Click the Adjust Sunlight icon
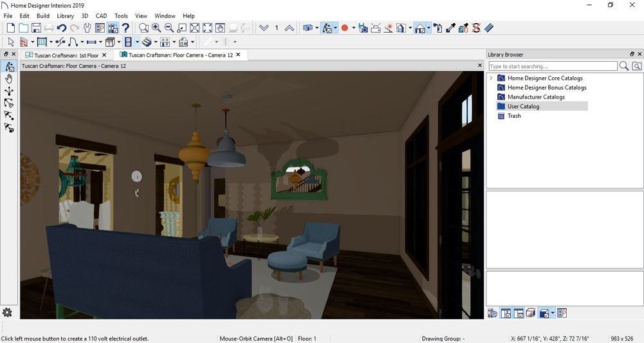Screen dimensions: 644x343 388,28
